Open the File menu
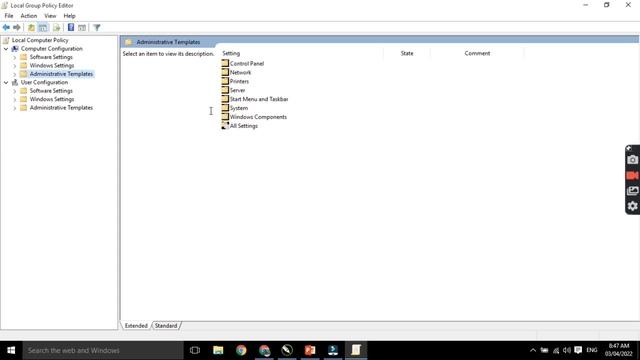Screen dimensions: 640x360 click(9, 16)
